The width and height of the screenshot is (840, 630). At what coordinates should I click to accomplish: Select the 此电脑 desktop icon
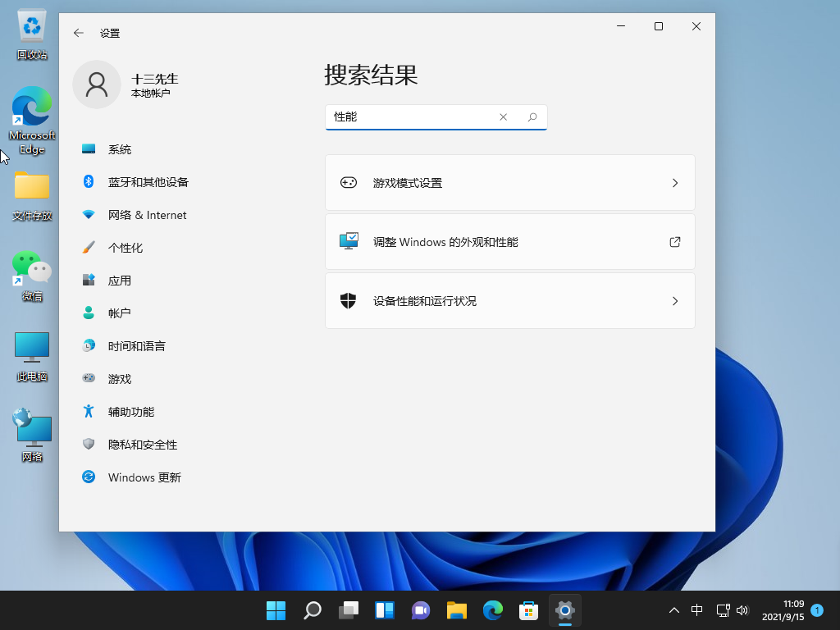pyautogui.click(x=32, y=356)
